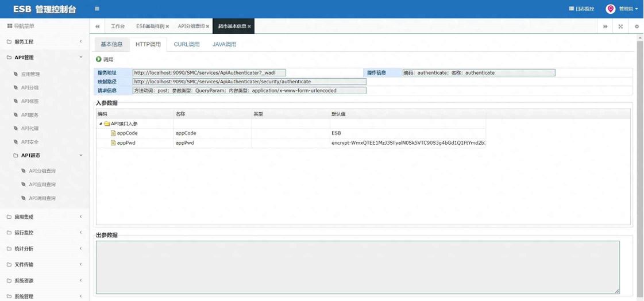
Task: Close the API分组查询 tab
Action: pyautogui.click(x=207, y=26)
